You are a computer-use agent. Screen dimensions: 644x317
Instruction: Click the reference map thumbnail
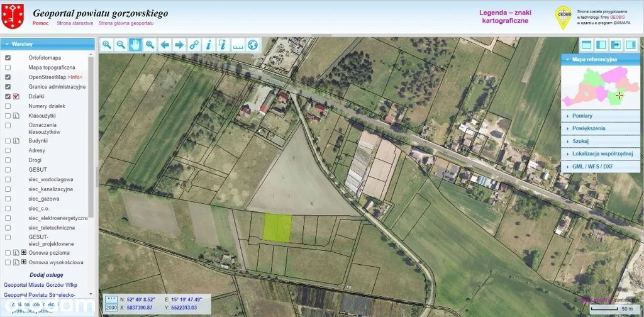601,87
